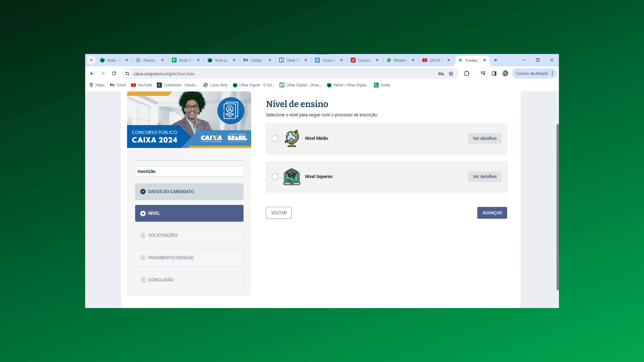Click the VOLTAR button
This screenshot has height=362, width=644.
[x=279, y=213]
